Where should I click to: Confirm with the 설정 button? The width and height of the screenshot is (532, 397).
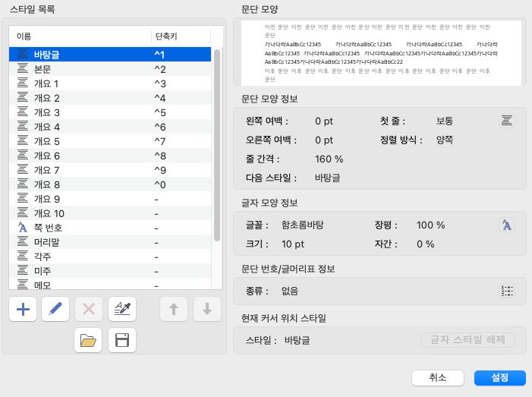[x=500, y=378]
